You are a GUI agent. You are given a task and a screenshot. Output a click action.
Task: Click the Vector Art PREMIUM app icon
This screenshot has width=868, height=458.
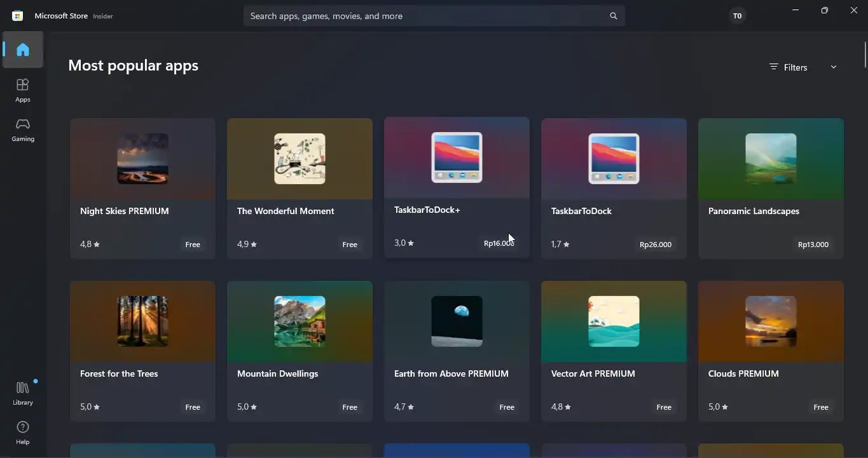614,321
